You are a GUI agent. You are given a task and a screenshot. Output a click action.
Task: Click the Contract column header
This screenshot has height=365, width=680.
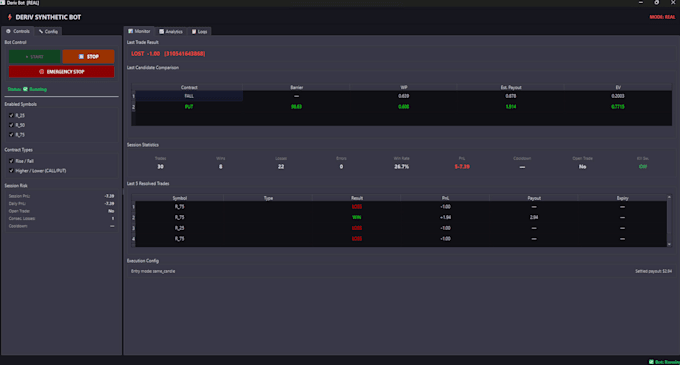pos(189,87)
